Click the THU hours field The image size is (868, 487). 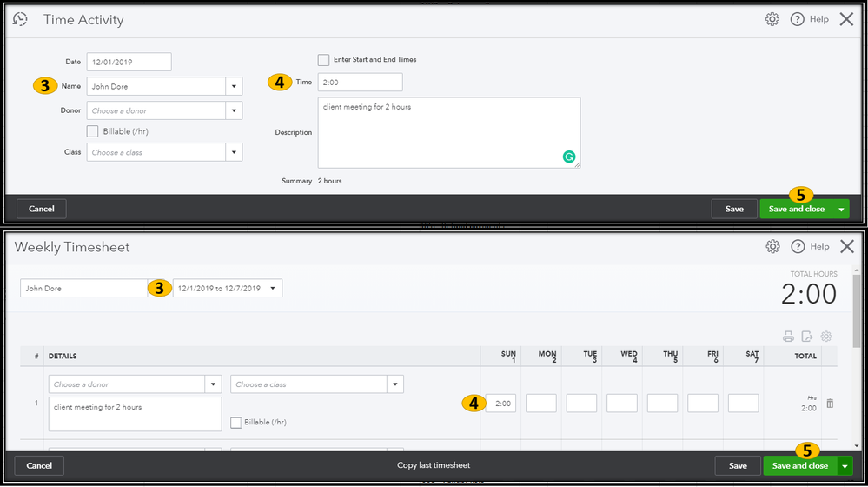[x=662, y=404]
